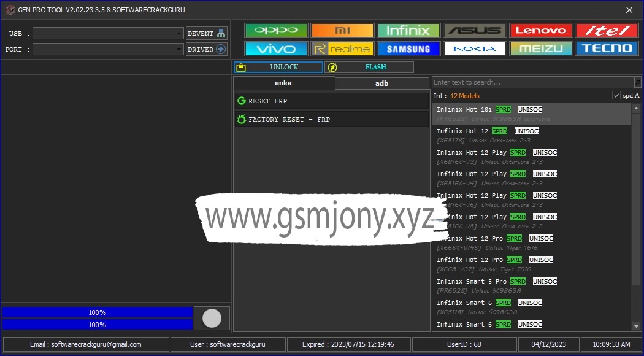Select the vivo brand logo
The image size is (644, 356).
tap(276, 49)
